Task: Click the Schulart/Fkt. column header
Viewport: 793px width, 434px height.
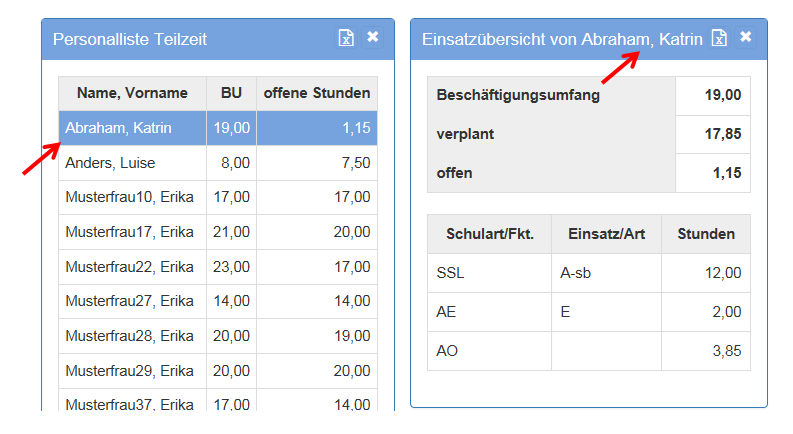Action: (489, 234)
